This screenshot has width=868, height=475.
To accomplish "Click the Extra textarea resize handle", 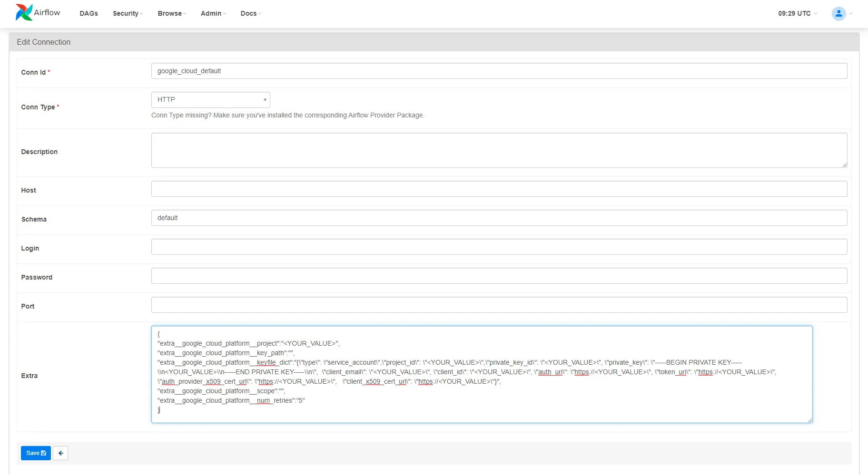I will [809, 420].
